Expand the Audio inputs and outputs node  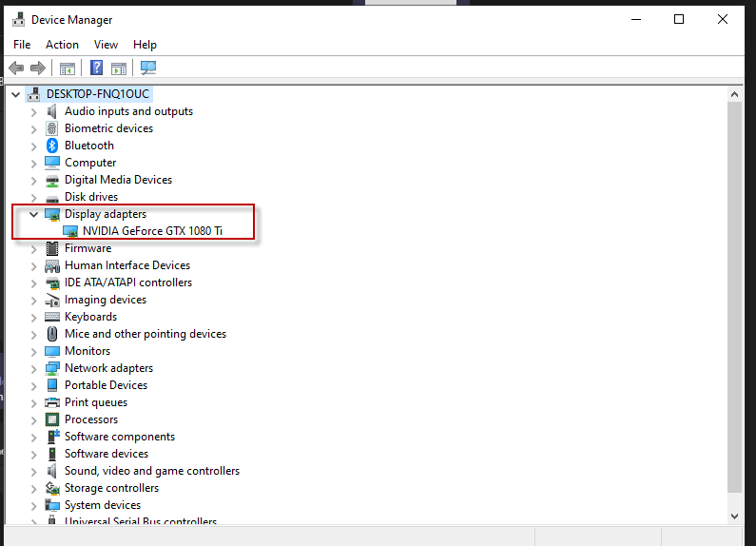(33, 112)
